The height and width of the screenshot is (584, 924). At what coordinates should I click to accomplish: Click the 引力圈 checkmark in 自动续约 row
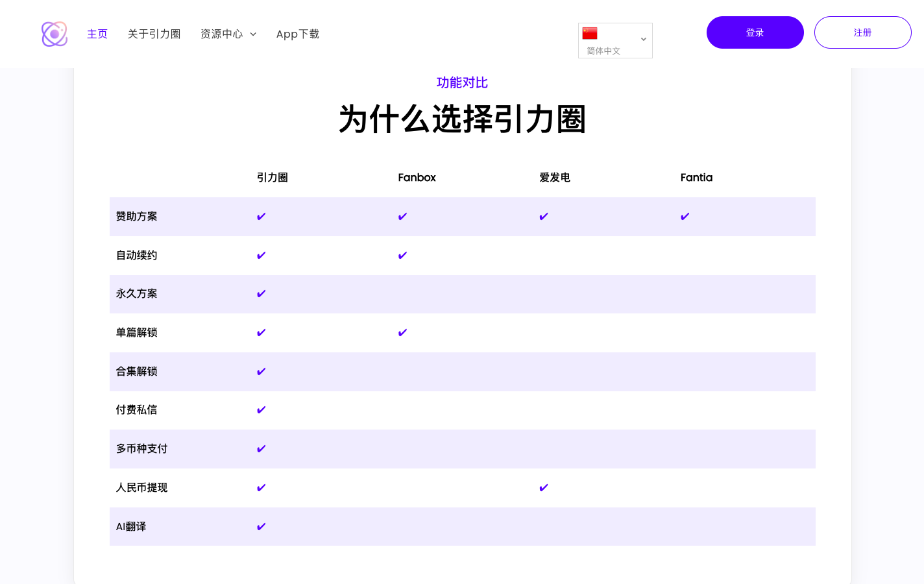261,256
